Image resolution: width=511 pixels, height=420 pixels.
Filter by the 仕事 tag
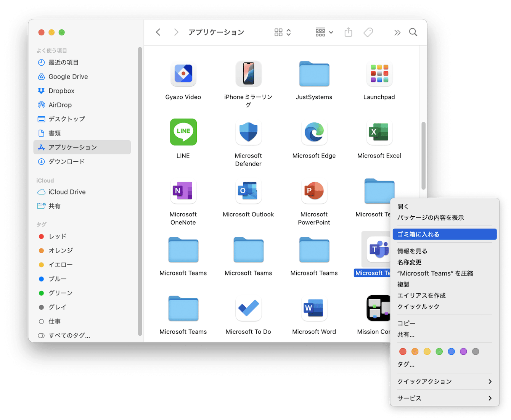pyautogui.click(x=82, y=322)
